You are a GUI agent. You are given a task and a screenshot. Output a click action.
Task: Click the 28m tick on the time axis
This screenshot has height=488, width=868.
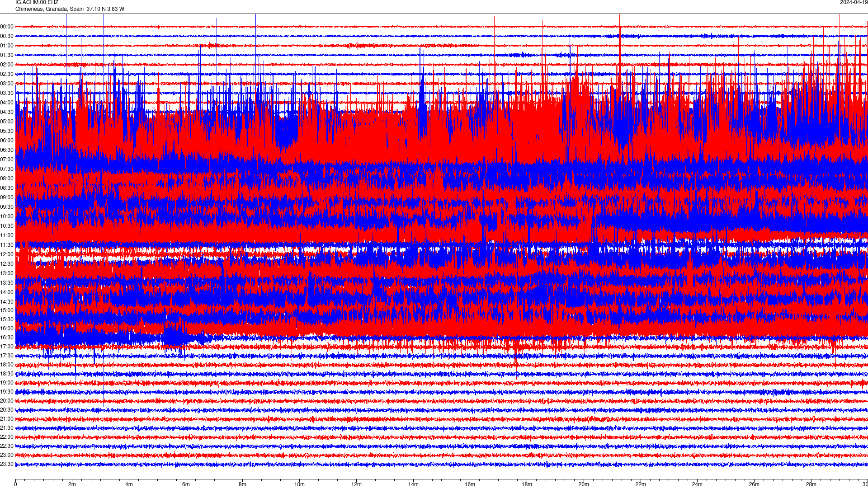point(811,484)
